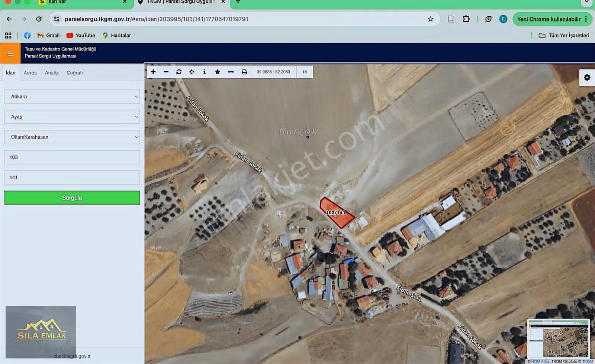
Task: Switch to the Coğrafi tab
Action: tap(74, 73)
